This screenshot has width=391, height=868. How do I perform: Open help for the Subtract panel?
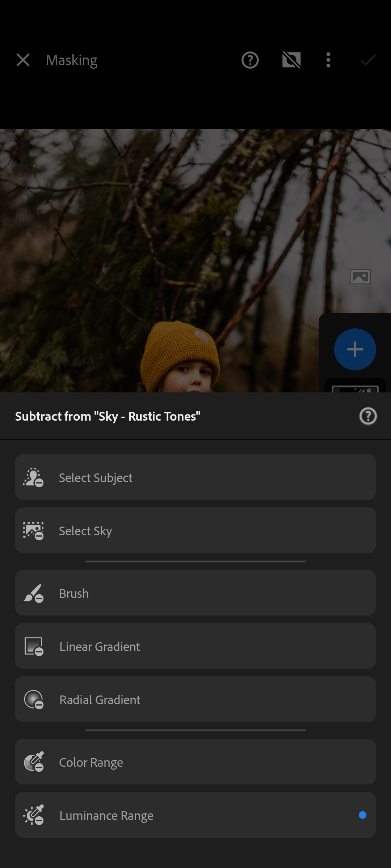click(368, 416)
